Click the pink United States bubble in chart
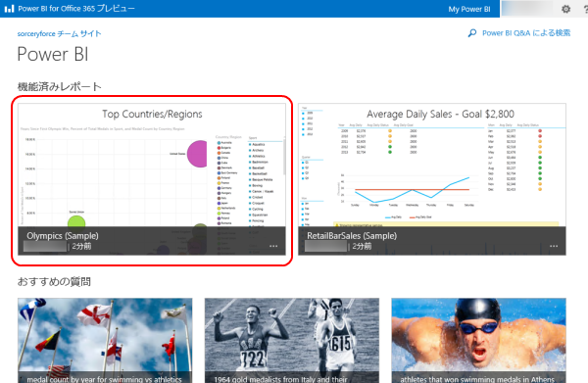This screenshot has width=588, height=383. (x=197, y=154)
